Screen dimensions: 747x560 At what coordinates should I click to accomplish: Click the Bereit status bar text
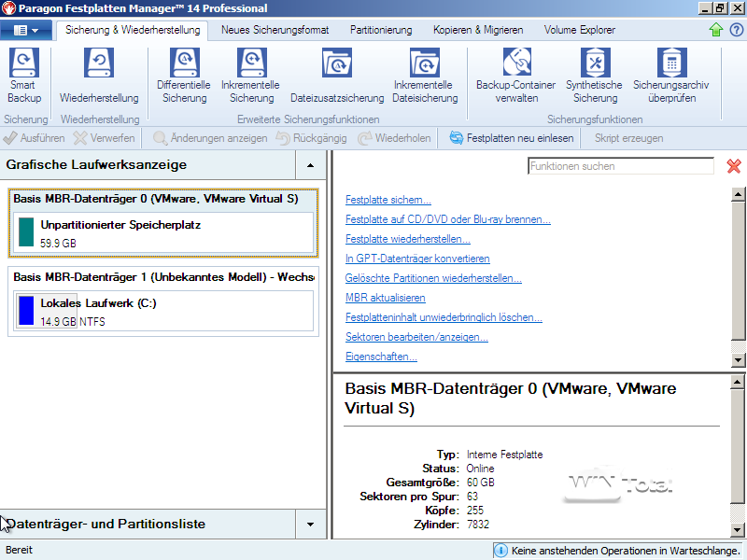coord(19,550)
